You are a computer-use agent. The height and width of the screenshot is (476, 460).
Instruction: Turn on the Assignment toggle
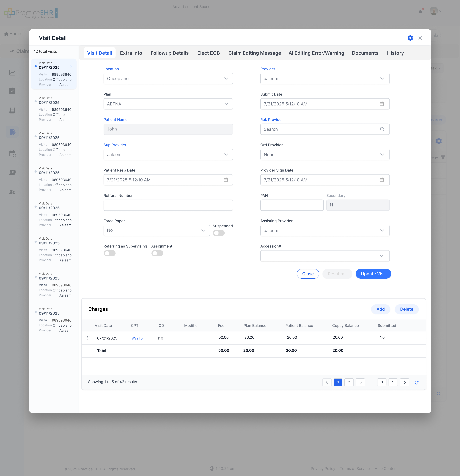pyautogui.click(x=157, y=254)
